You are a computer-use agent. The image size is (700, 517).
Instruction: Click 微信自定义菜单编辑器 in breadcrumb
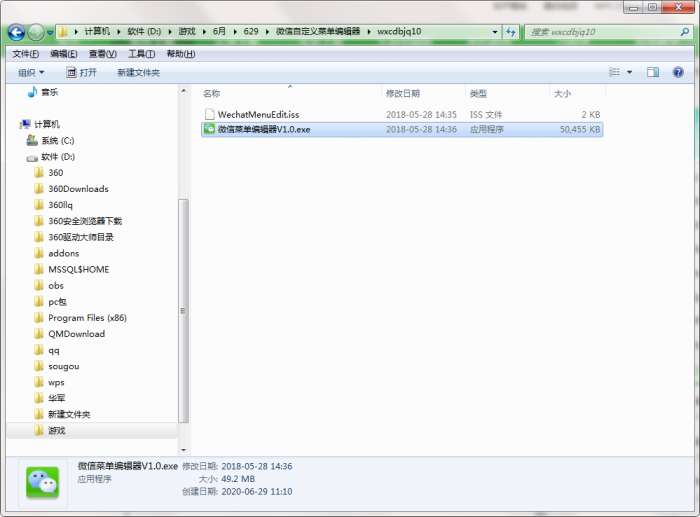click(318, 32)
